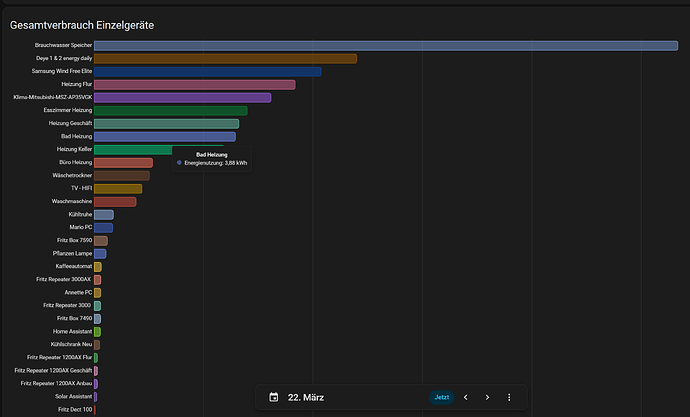Select the Deye 1 & 2 energy daily bar
This screenshot has width=690, height=417.
[x=225, y=59]
